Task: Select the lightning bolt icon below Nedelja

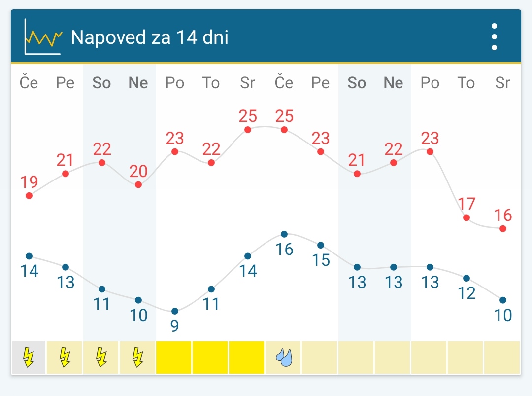Action: click(137, 358)
